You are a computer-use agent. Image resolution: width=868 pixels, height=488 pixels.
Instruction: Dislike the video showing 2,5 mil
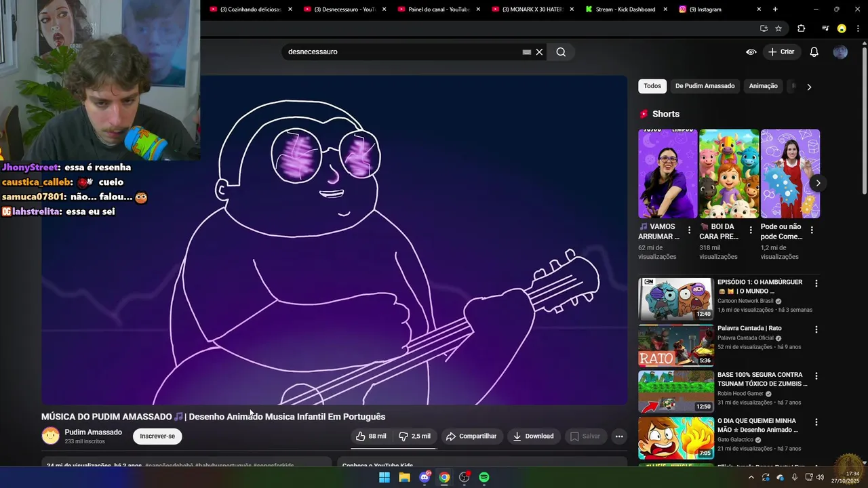pyautogui.click(x=414, y=436)
